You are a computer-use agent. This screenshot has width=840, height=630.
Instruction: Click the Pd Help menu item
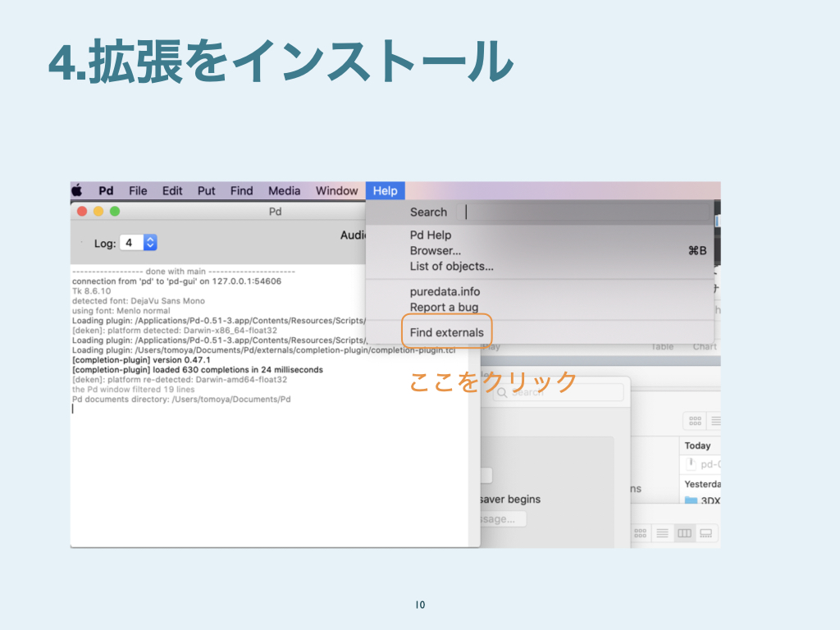(x=431, y=235)
